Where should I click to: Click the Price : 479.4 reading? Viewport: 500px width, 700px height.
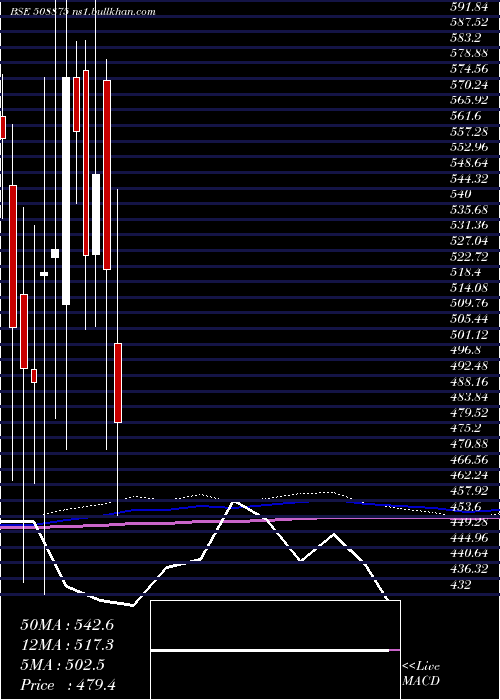pos(68,685)
